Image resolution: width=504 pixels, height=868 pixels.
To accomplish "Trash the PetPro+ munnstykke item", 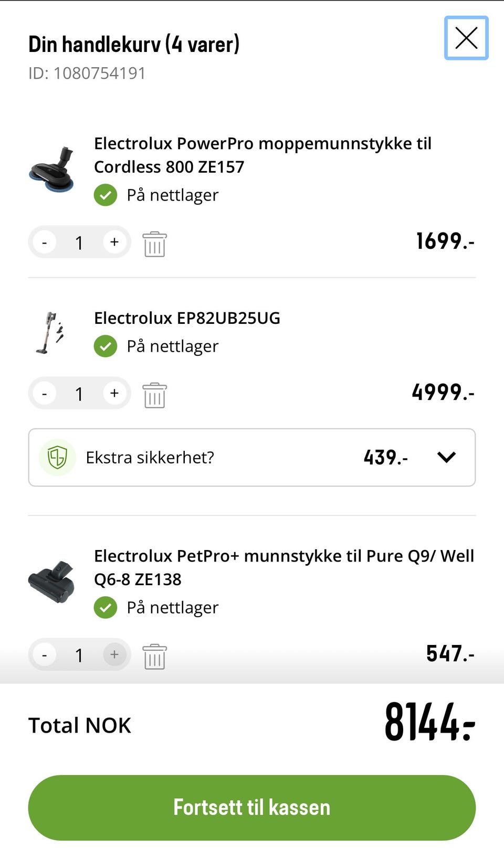I will (154, 657).
